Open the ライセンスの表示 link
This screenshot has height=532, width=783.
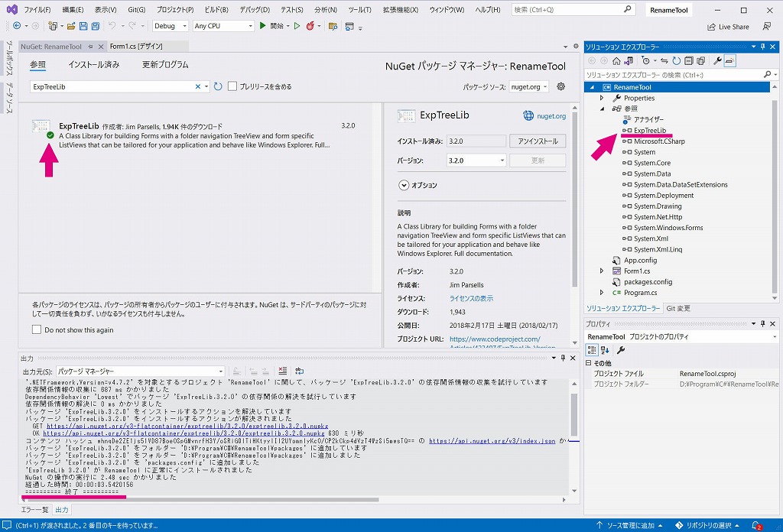pos(471,298)
